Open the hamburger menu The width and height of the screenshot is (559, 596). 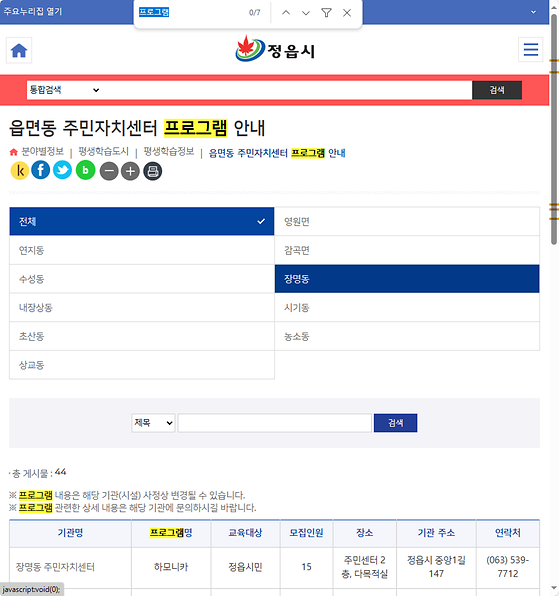point(530,50)
